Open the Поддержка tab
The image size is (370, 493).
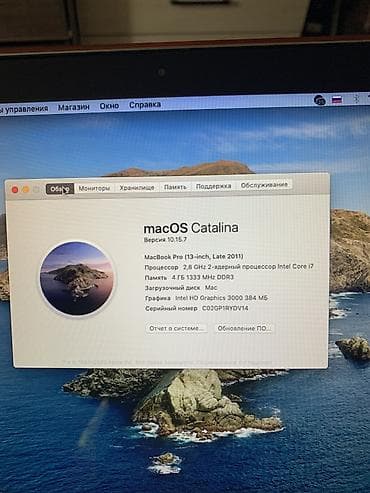tap(213, 186)
